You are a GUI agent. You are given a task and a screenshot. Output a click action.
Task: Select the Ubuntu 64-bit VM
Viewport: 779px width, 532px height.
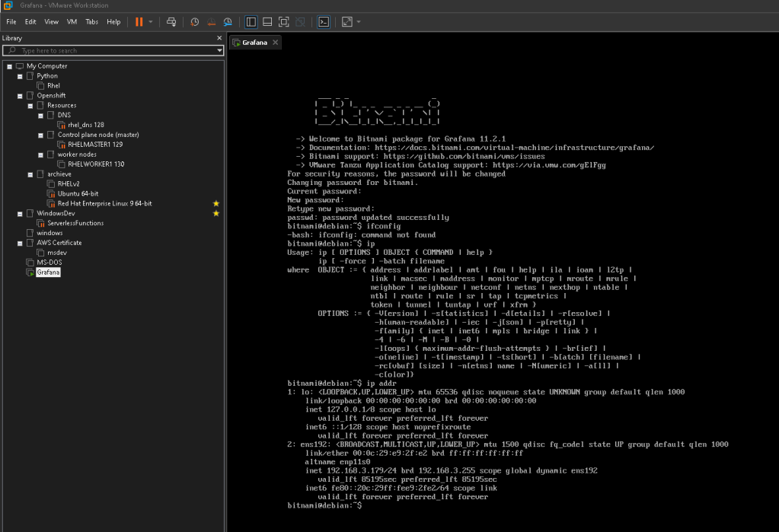pyautogui.click(x=78, y=194)
